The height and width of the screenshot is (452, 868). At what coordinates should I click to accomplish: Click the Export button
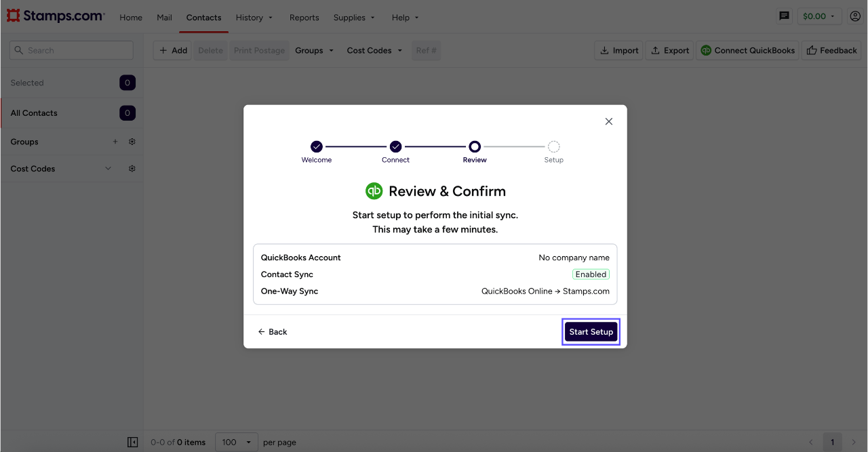669,50
